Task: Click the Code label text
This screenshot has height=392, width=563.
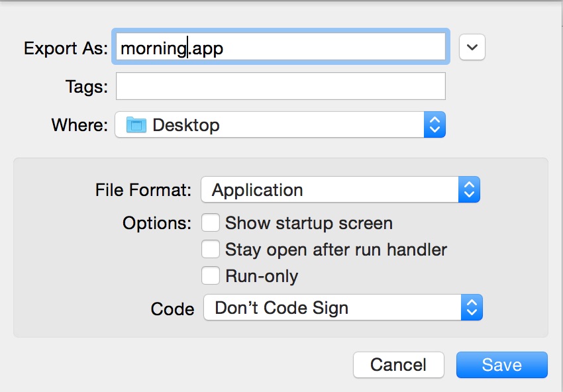Action: (x=172, y=309)
